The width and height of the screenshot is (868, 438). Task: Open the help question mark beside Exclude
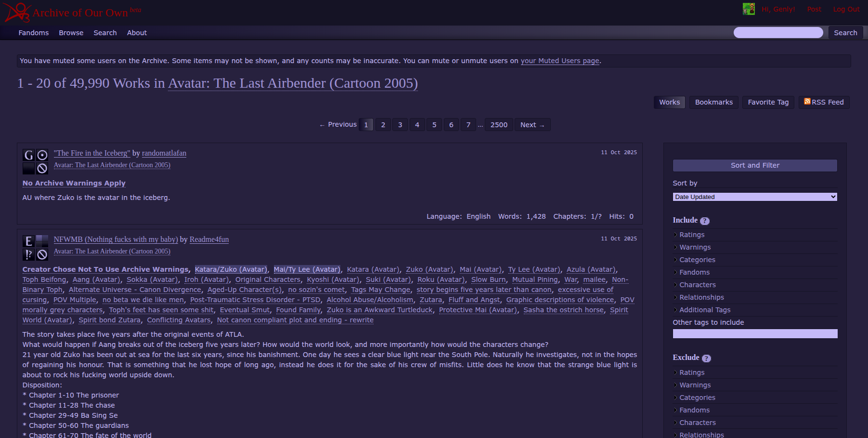coord(706,358)
